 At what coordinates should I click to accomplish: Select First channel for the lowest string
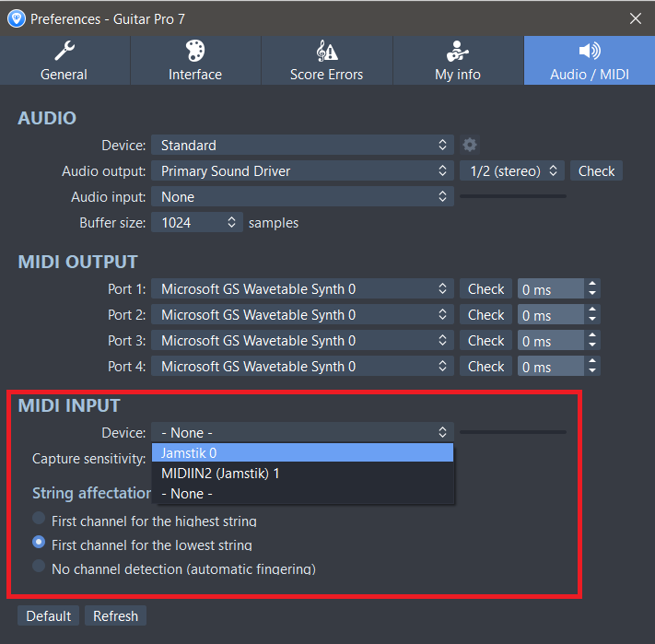click(x=39, y=544)
